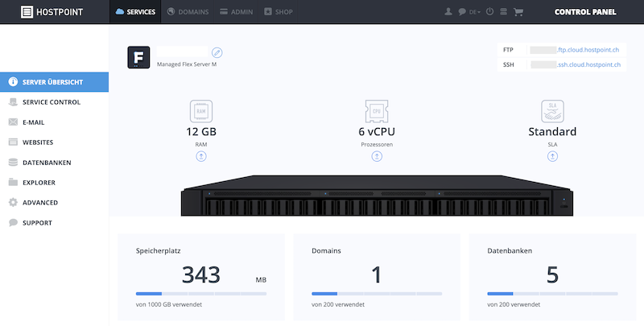Screen dimensions: 644x326
Task: Click the user account icon
Action: 448,12
